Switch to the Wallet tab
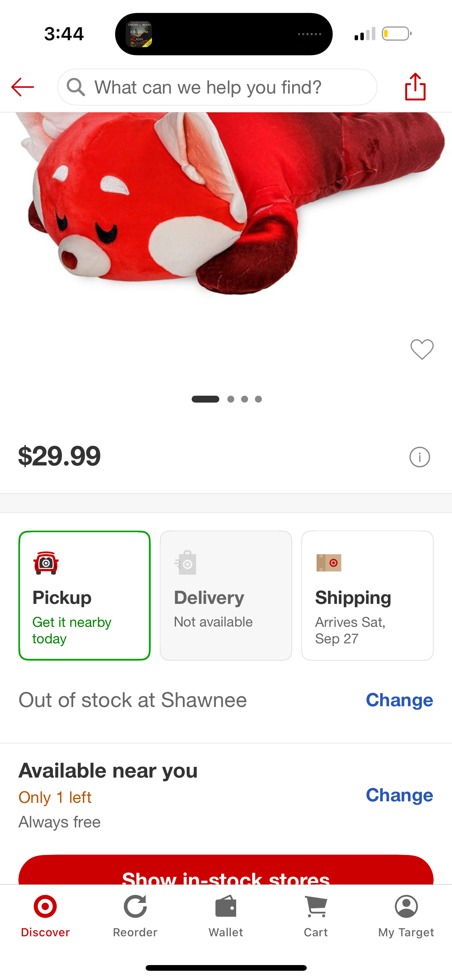 point(226,916)
